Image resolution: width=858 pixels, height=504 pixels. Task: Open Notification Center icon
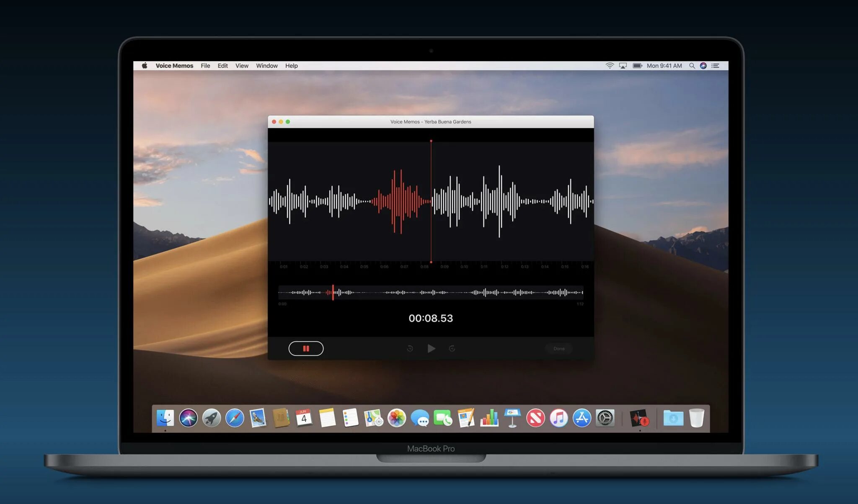point(716,66)
